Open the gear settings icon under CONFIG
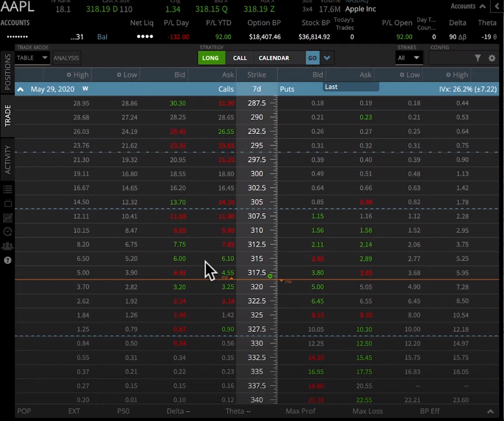Screen dimensions: 504x421 click(x=492, y=58)
